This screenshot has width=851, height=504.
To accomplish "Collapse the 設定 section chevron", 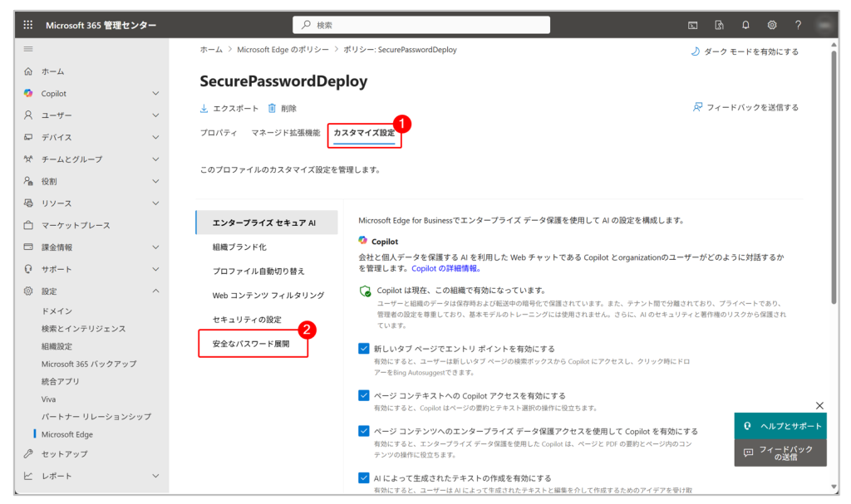I will coord(155,291).
